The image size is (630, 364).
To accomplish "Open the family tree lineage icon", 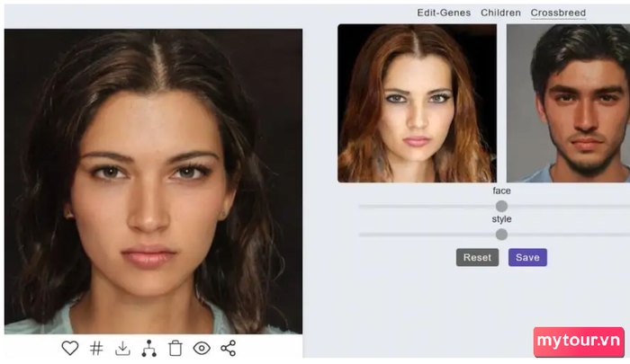I will pos(149,348).
